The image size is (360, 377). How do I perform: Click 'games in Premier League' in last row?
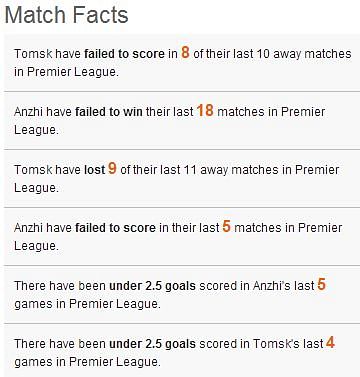(87, 362)
